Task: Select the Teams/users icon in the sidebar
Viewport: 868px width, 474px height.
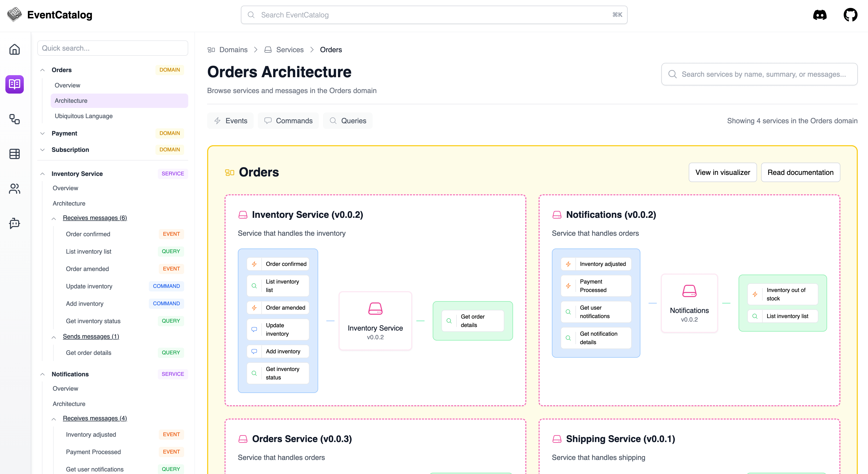Action: click(x=15, y=189)
